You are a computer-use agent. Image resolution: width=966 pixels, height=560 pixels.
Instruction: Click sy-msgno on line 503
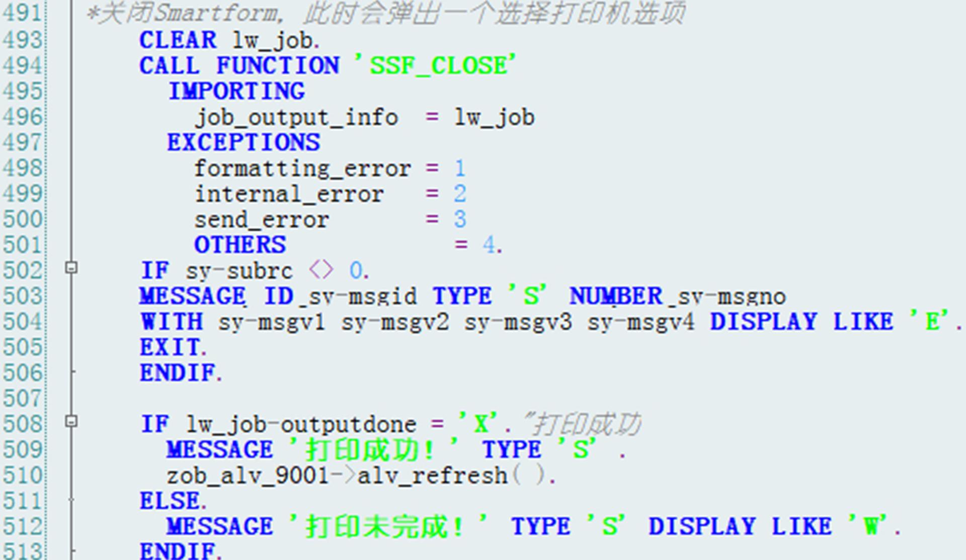tap(732, 297)
